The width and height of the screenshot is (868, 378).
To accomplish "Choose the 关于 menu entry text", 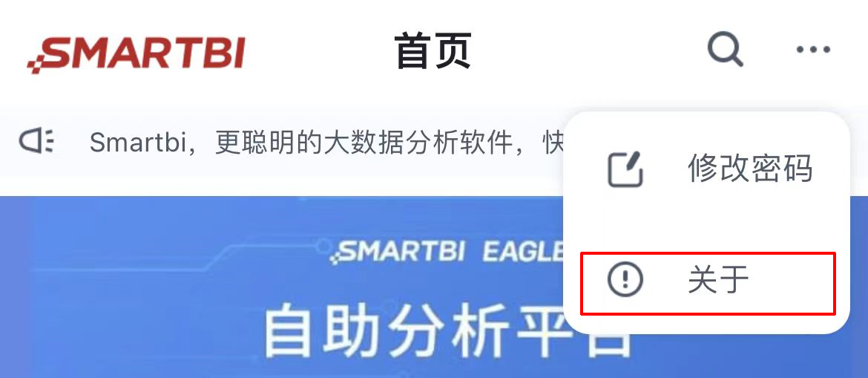I will (x=718, y=278).
